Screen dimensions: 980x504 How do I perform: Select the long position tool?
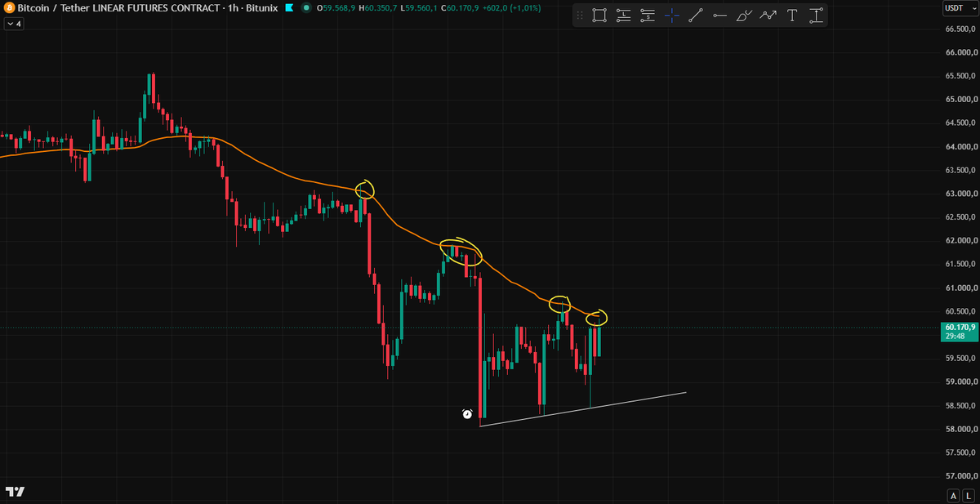(x=624, y=15)
